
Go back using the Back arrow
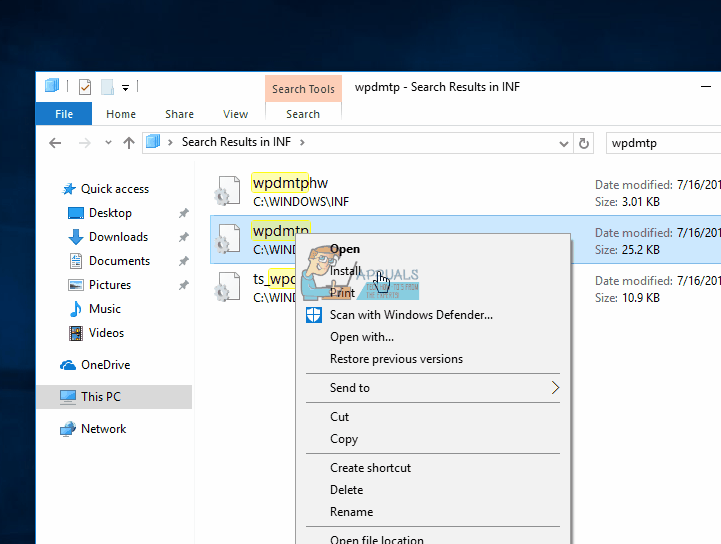tap(56, 143)
